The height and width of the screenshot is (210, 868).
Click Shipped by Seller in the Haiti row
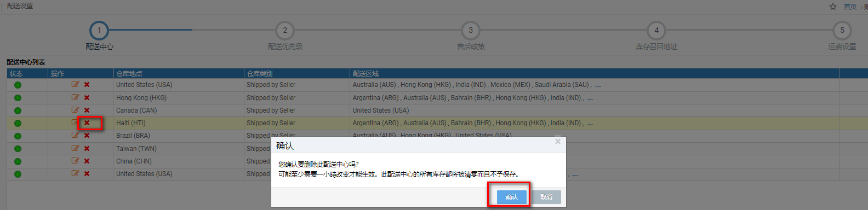pos(271,123)
